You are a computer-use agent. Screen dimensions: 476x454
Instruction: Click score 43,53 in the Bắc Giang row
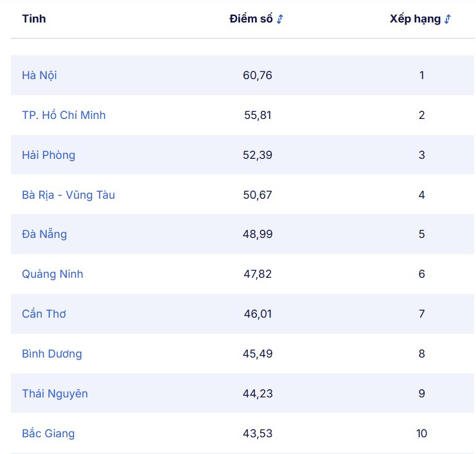(258, 433)
